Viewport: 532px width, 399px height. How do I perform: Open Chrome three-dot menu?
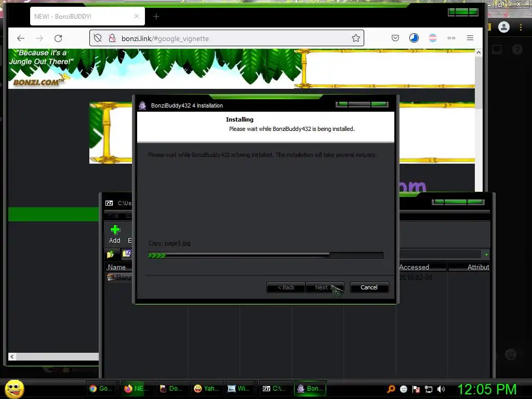click(x=521, y=27)
